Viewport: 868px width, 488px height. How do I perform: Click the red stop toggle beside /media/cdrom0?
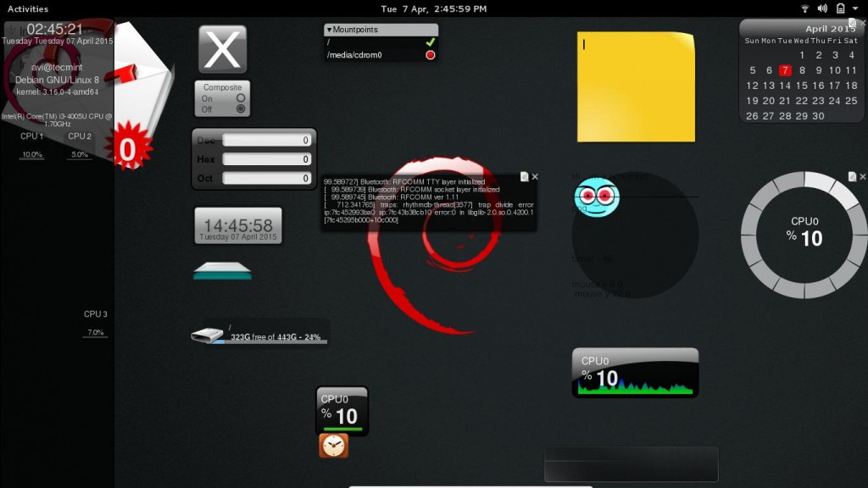coord(429,53)
